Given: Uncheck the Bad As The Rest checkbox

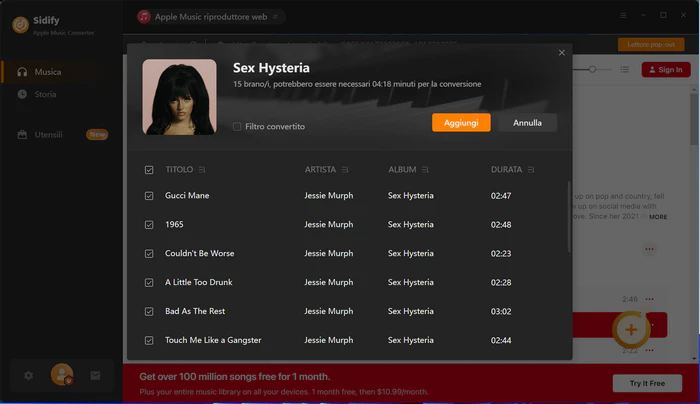Looking at the screenshot, I should pyautogui.click(x=149, y=312).
